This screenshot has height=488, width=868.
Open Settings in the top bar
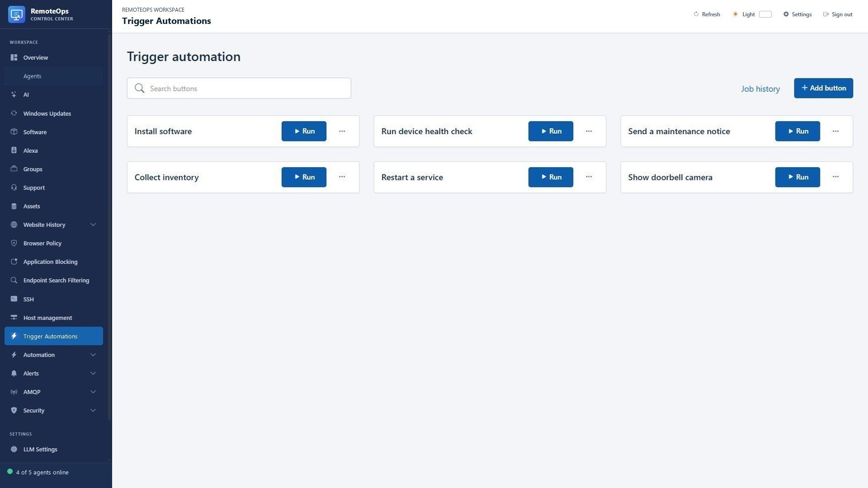click(x=797, y=14)
